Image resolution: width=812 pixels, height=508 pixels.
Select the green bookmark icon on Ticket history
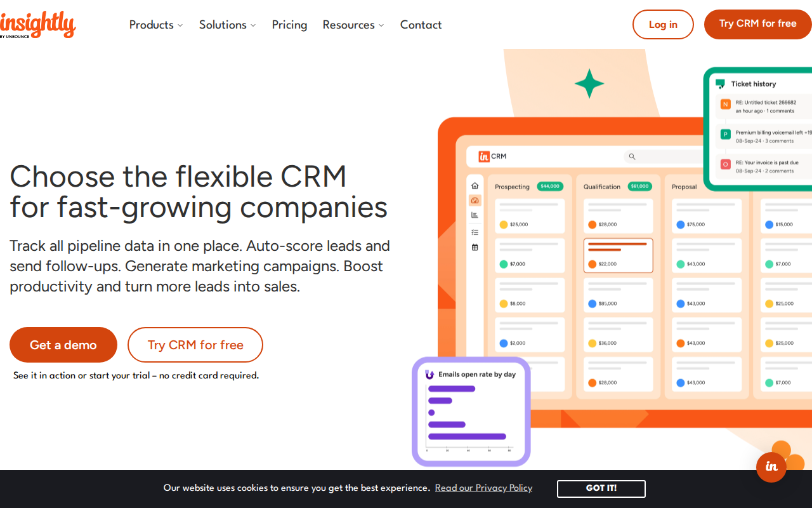[720, 83]
